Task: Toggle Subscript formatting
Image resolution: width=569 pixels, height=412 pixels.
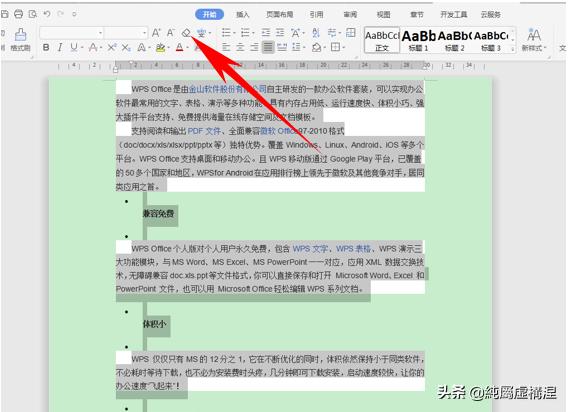Action: pyautogui.click(x=126, y=47)
